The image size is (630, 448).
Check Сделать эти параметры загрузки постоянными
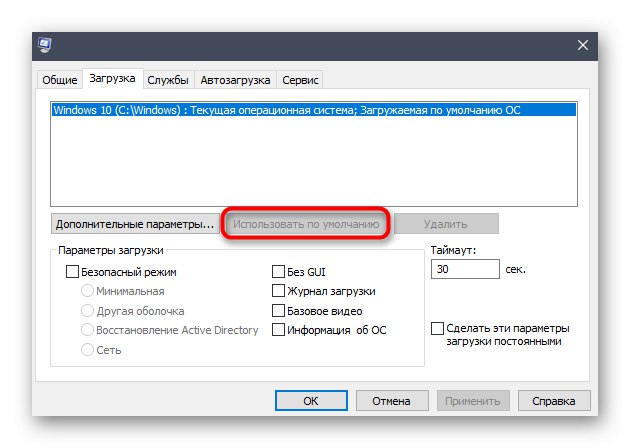tap(438, 328)
